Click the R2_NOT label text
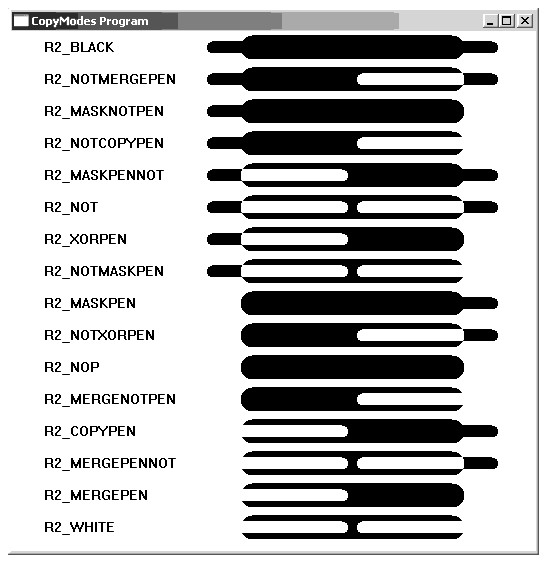Screen dimensions: 547x563 coord(71,207)
